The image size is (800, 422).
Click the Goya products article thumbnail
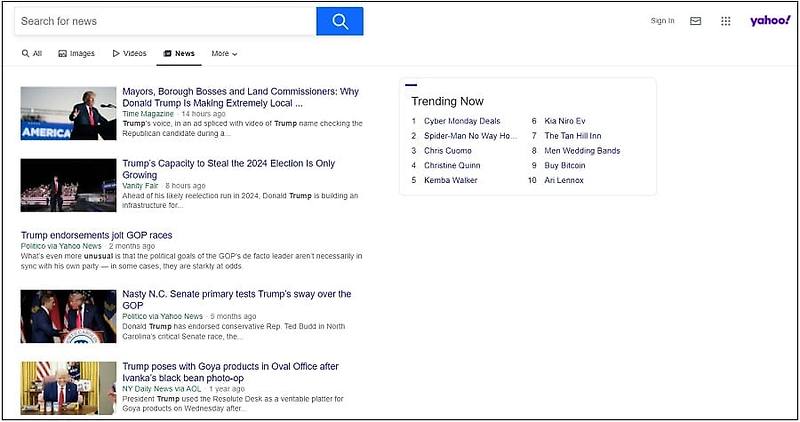pyautogui.click(x=68, y=388)
